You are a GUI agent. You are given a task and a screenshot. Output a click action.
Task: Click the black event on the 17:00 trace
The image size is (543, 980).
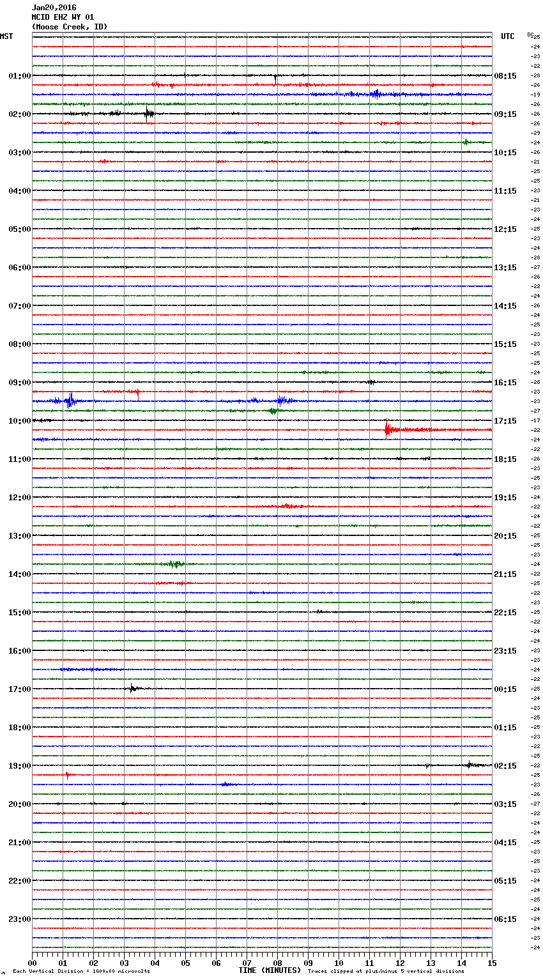point(132,688)
